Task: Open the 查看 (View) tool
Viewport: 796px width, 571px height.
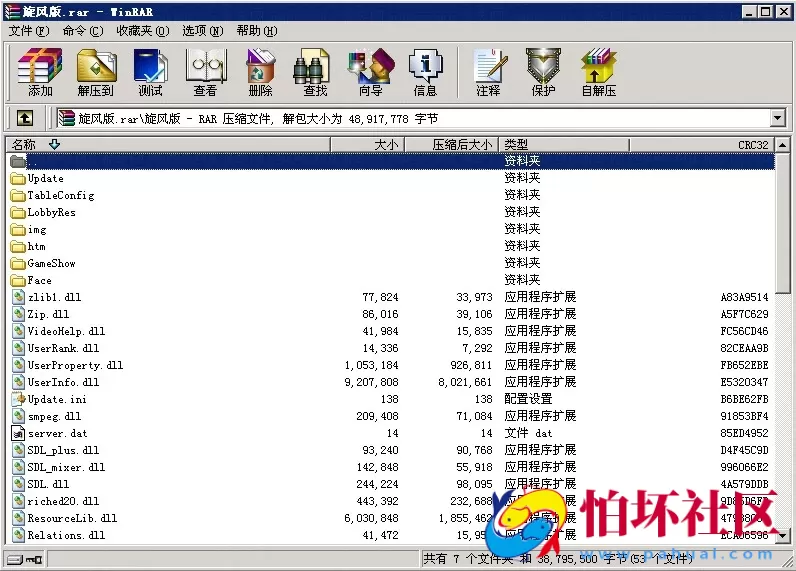Action: tap(205, 73)
